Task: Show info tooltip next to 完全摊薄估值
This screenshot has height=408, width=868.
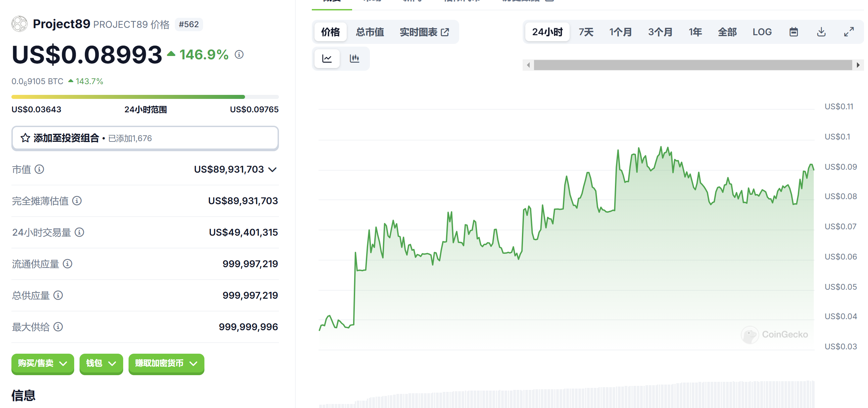Action: click(x=77, y=201)
